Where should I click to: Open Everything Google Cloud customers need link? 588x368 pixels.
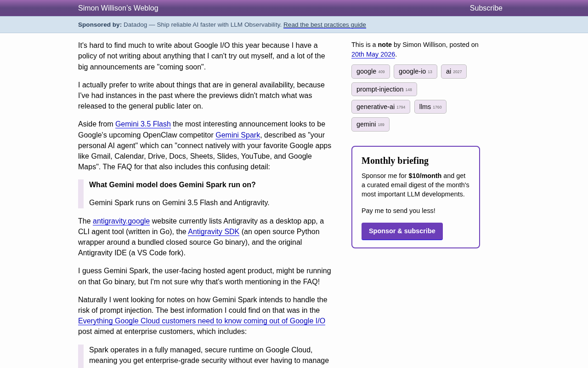coord(202,321)
